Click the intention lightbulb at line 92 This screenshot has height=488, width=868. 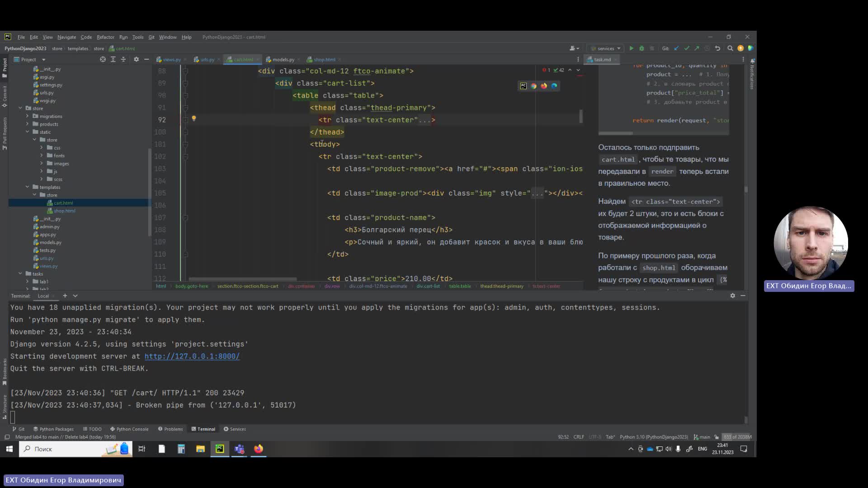[x=194, y=119]
